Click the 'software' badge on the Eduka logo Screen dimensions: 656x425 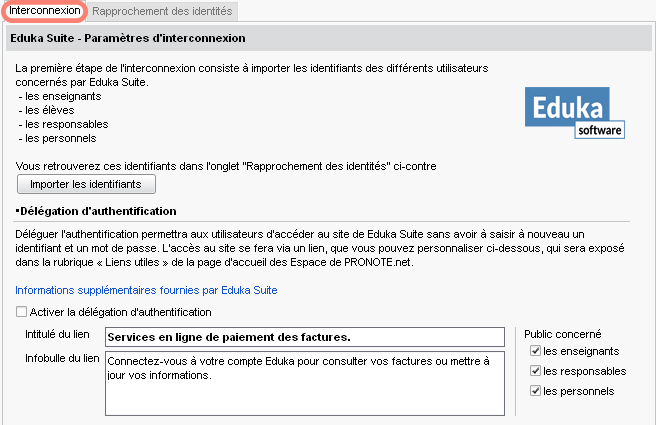point(600,130)
